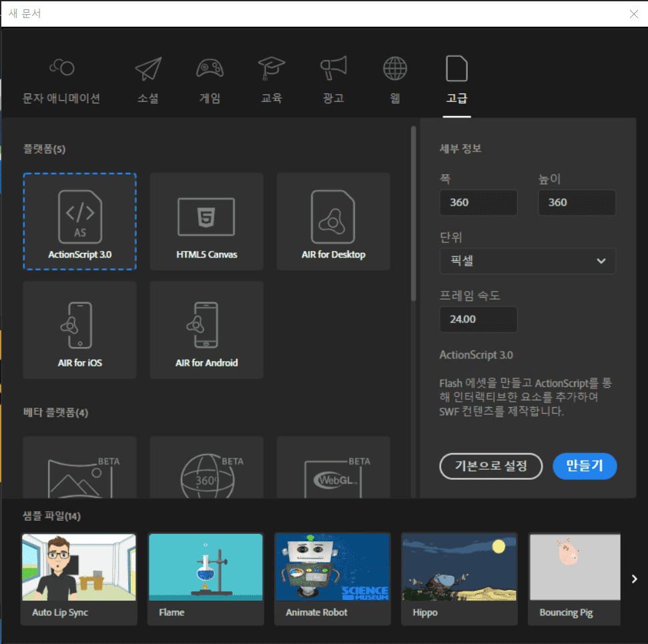Select the beta 360 globe platform
The height and width of the screenshot is (644, 648).
(x=207, y=468)
